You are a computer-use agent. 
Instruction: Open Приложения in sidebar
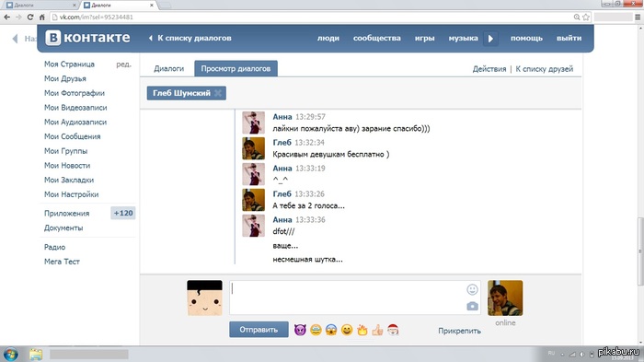coord(66,213)
